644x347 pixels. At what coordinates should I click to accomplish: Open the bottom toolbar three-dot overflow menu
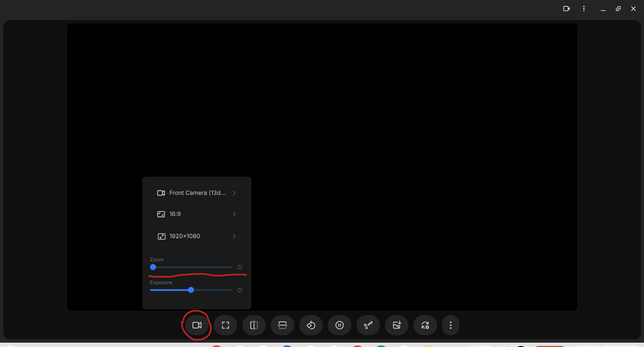pyautogui.click(x=451, y=325)
